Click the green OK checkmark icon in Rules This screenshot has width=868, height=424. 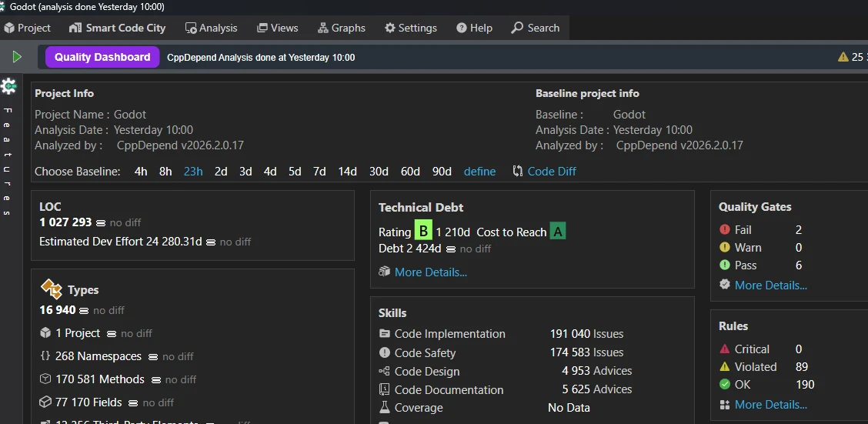pyautogui.click(x=725, y=384)
